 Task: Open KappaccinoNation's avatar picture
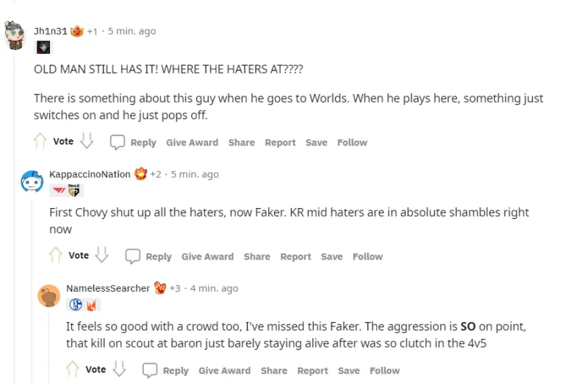[32, 180]
